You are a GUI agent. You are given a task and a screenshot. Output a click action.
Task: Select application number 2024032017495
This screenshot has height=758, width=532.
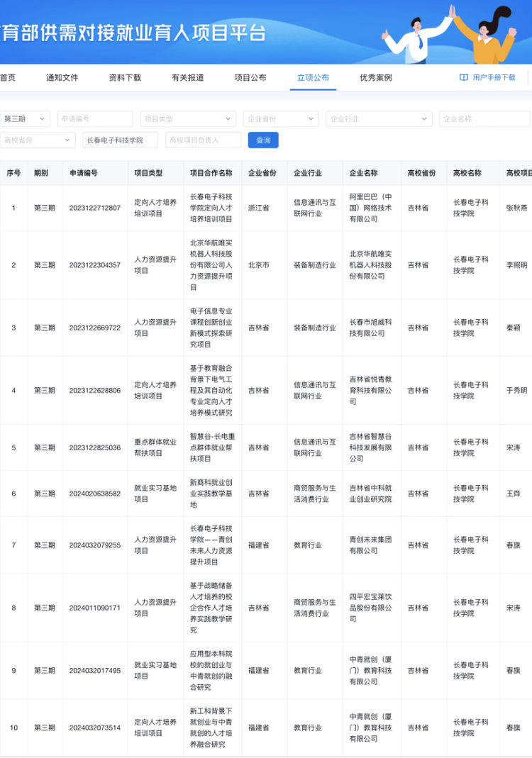coord(95,671)
